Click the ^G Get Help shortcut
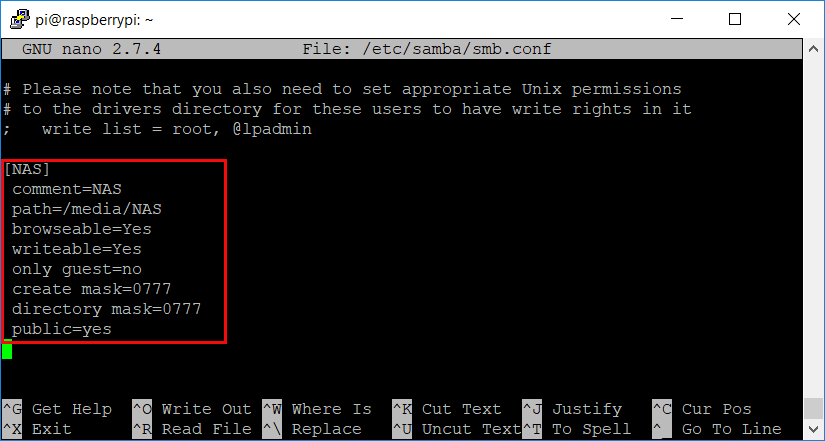Image resolution: width=825 pixels, height=441 pixels. point(57,409)
